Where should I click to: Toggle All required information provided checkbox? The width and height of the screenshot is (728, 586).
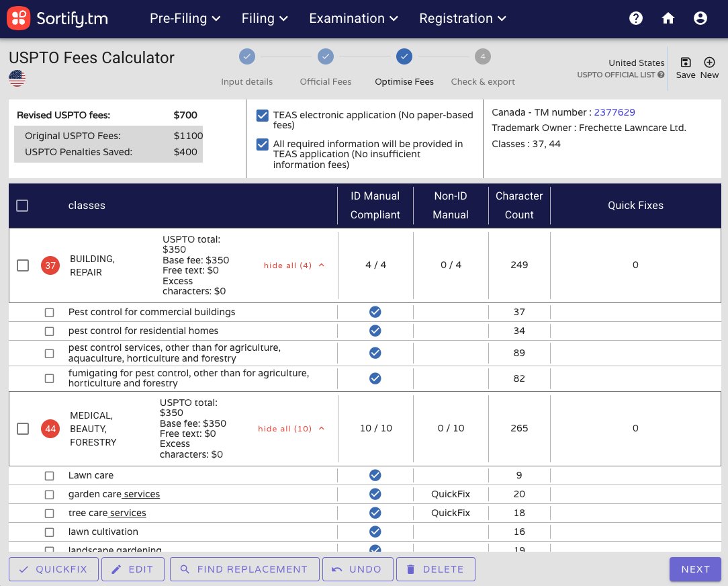click(x=263, y=144)
